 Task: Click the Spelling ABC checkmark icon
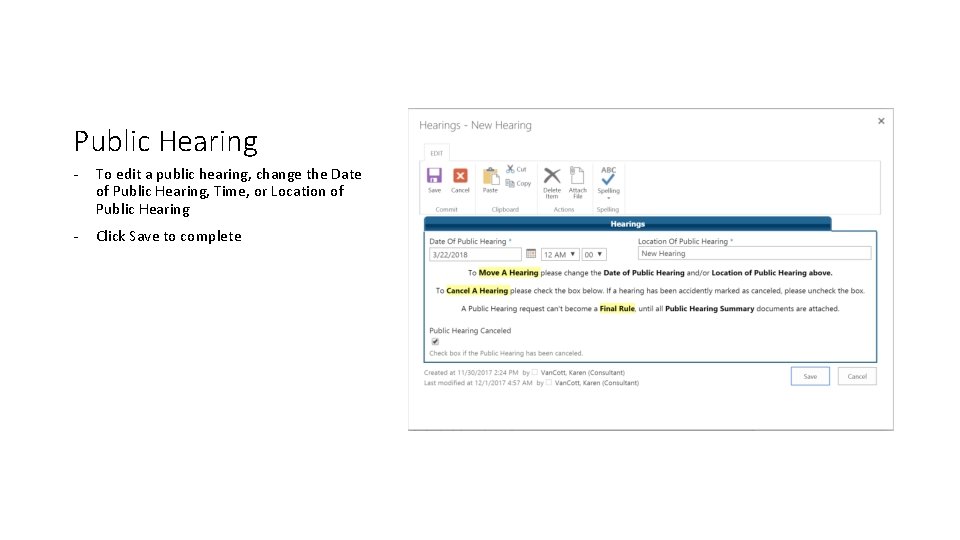point(608,176)
